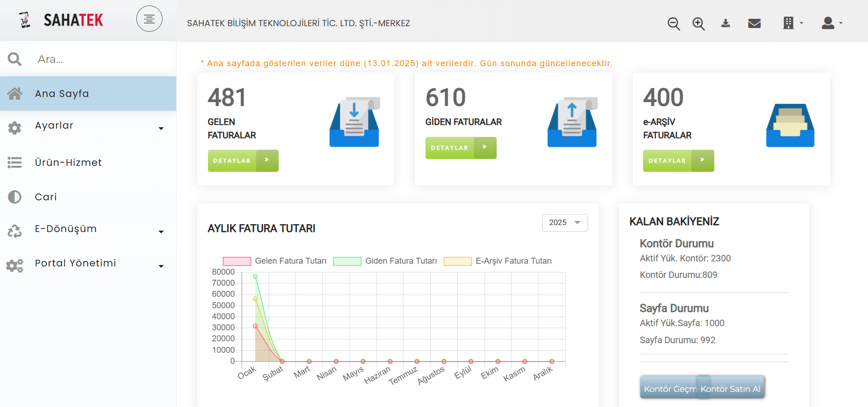Click the search magnifier icon in sidebar
Viewport: 868px width, 407px height.
click(15, 59)
